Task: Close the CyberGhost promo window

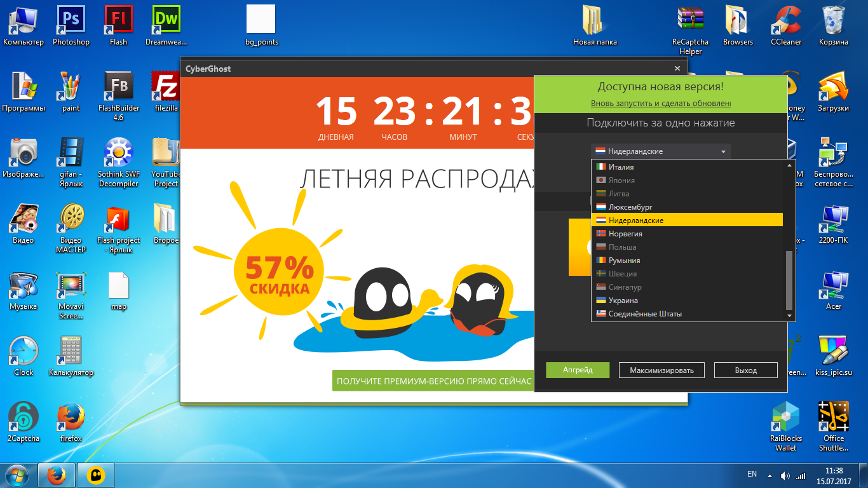Action: coord(677,68)
